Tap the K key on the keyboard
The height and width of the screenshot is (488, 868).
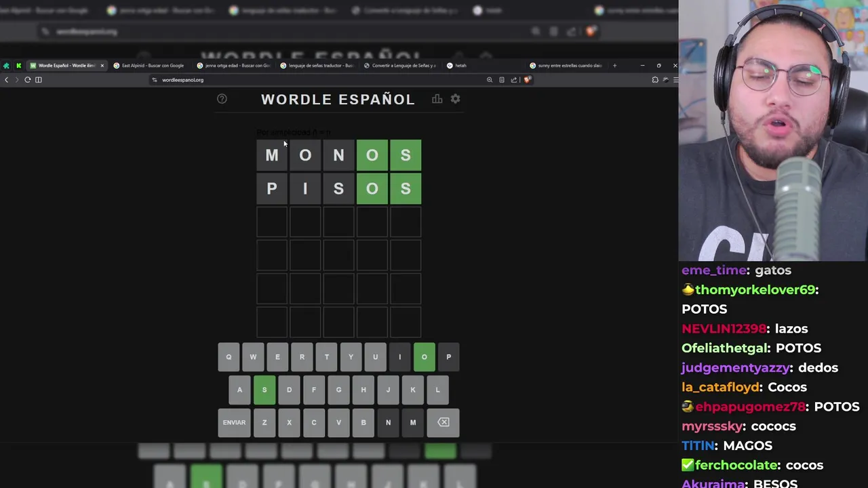tap(412, 390)
